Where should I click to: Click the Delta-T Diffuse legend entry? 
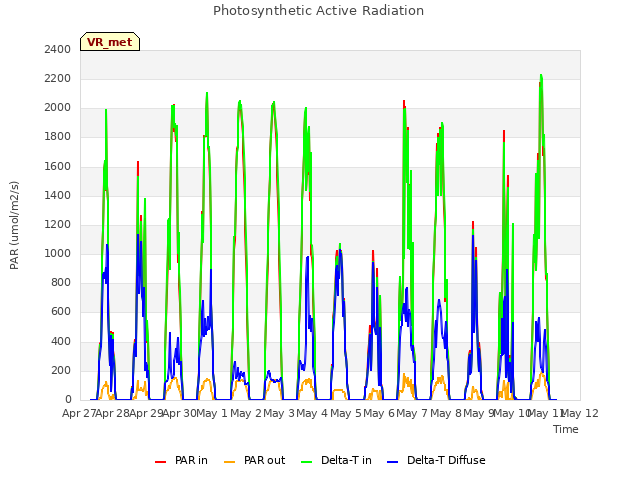pos(436,460)
